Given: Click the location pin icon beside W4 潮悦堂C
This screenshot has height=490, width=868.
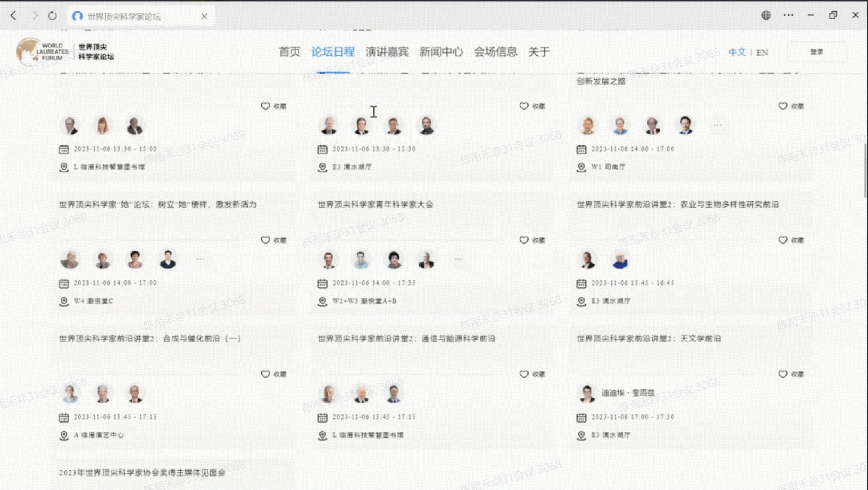Looking at the screenshot, I should click(64, 301).
